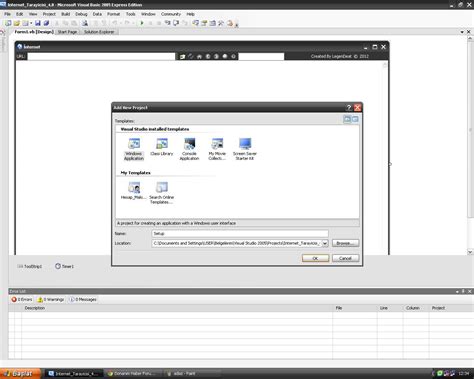This screenshot has width=474, height=379.
Task: Click the Save floppy disk icon
Action: point(38,23)
